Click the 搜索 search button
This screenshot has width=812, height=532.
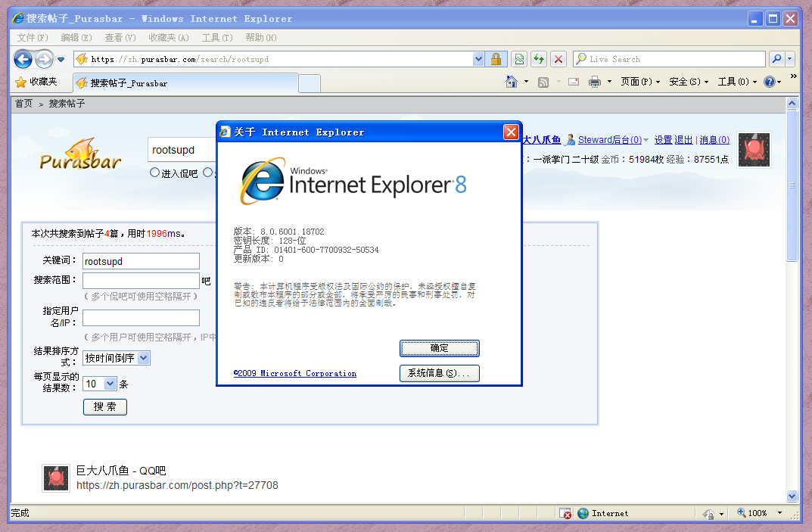[x=105, y=406]
